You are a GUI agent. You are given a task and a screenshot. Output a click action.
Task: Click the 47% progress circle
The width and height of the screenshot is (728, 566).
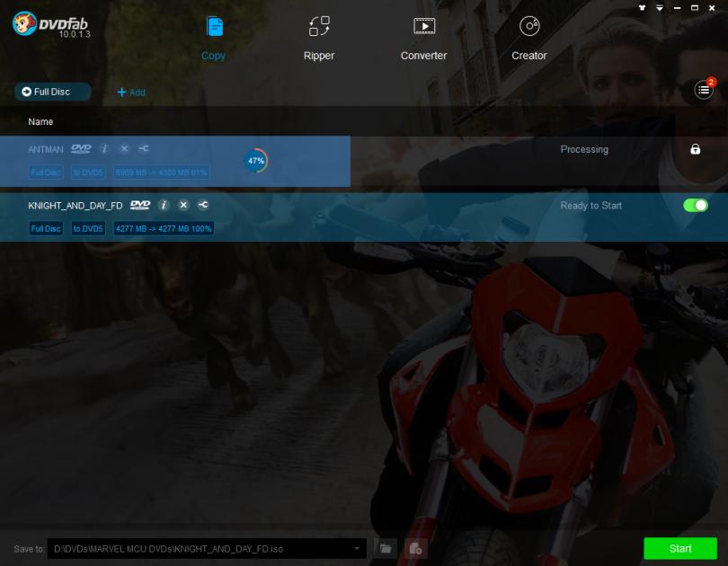[x=256, y=161]
